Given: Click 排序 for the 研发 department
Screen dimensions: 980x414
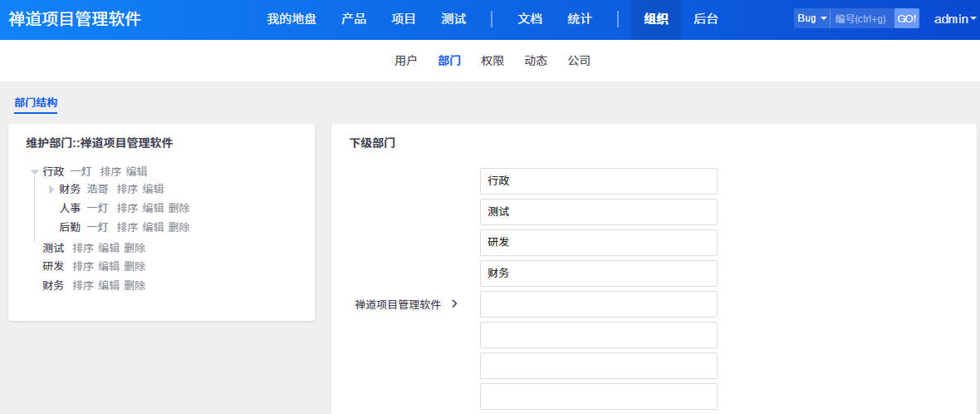Looking at the screenshot, I should tap(83, 266).
